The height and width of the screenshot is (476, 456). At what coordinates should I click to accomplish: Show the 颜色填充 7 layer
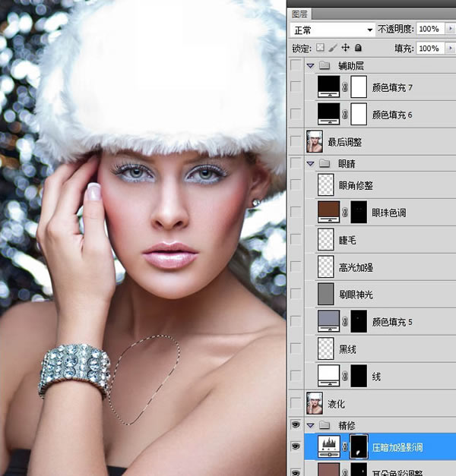(296, 87)
